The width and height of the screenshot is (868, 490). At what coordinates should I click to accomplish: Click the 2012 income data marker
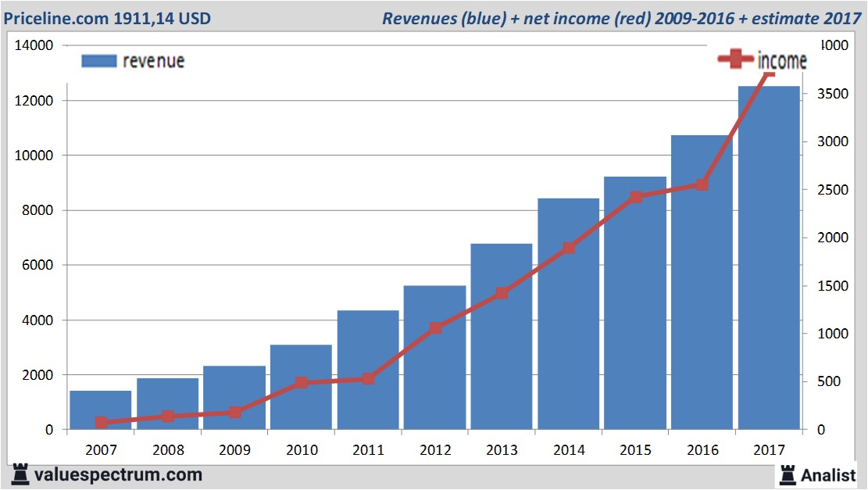tap(436, 328)
